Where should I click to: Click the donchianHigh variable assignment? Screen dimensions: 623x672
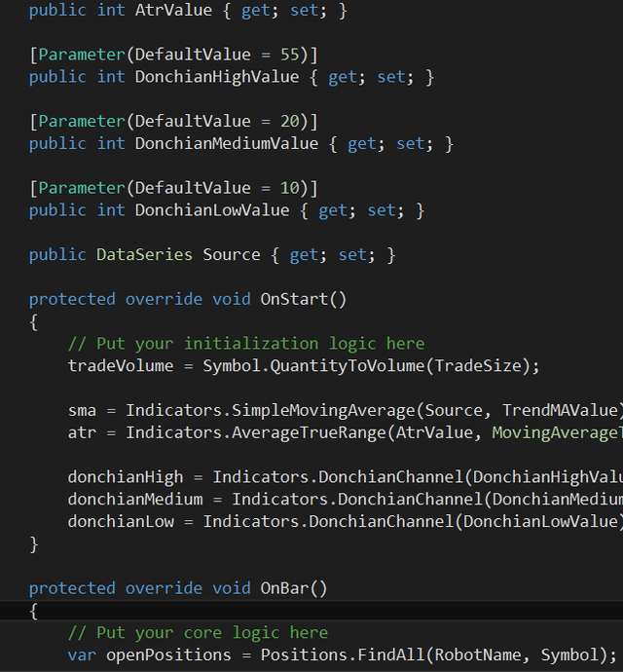pos(126,477)
